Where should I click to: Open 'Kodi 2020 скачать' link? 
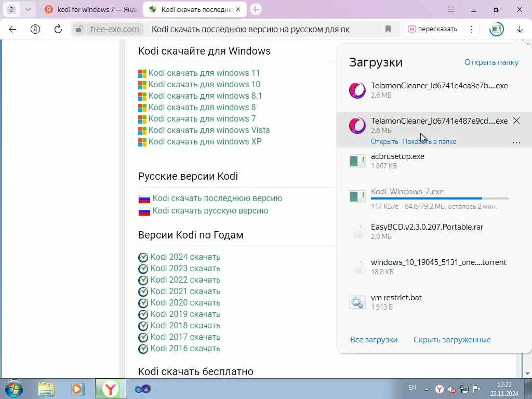[x=185, y=303]
